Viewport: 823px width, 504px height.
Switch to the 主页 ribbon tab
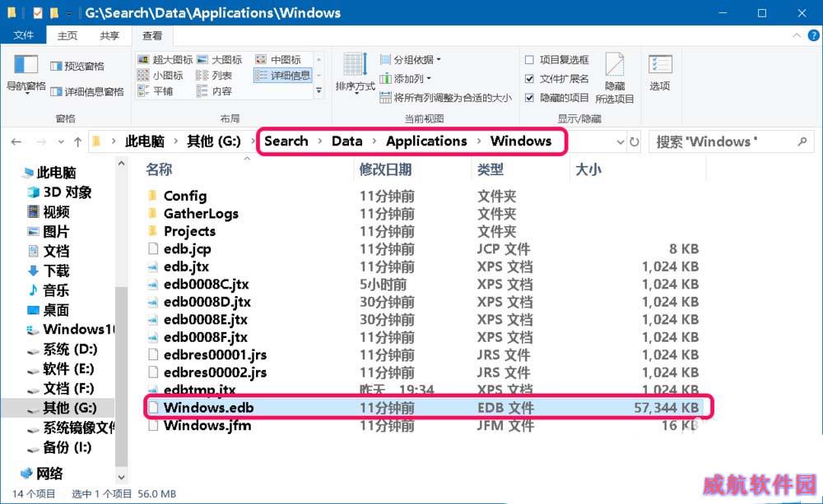(67, 36)
